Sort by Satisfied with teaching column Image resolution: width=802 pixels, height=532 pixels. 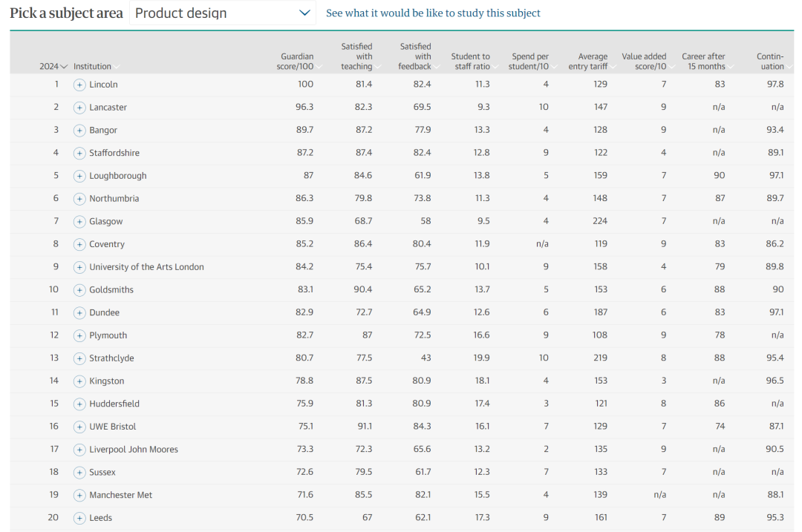click(361, 56)
